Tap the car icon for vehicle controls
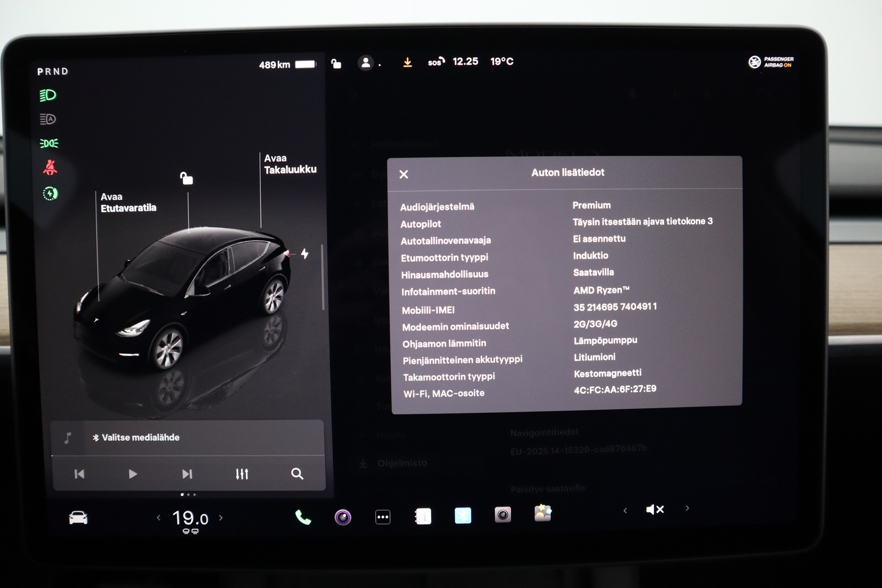Image resolution: width=882 pixels, height=588 pixels. [78, 518]
